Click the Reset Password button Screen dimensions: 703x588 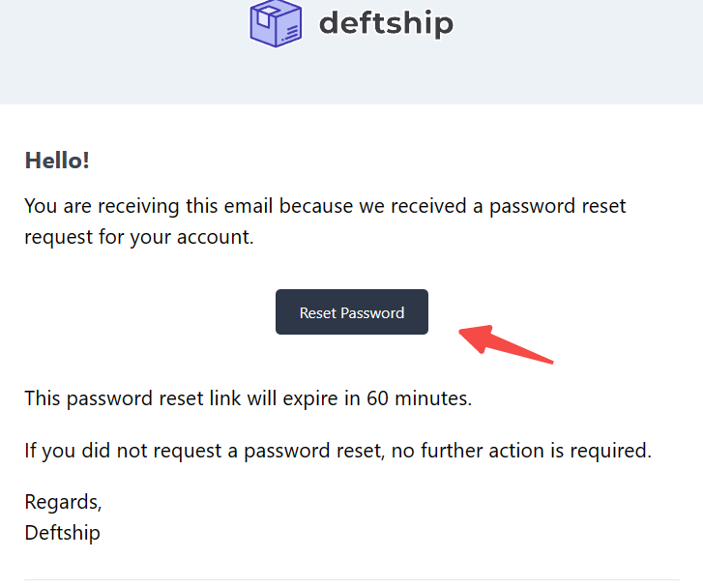(352, 312)
